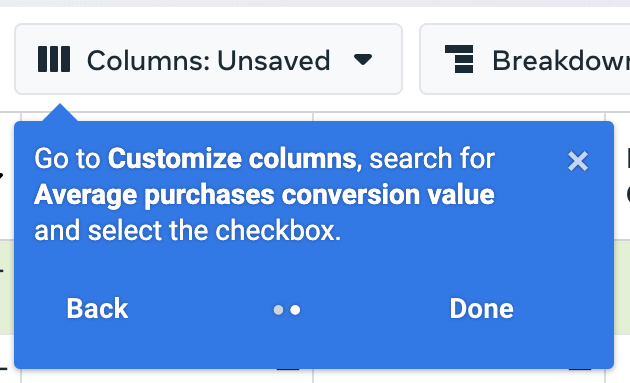The image size is (630, 383).
Task: Select the first pagination dot in the tooltip
Action: (x=278, y=310)
